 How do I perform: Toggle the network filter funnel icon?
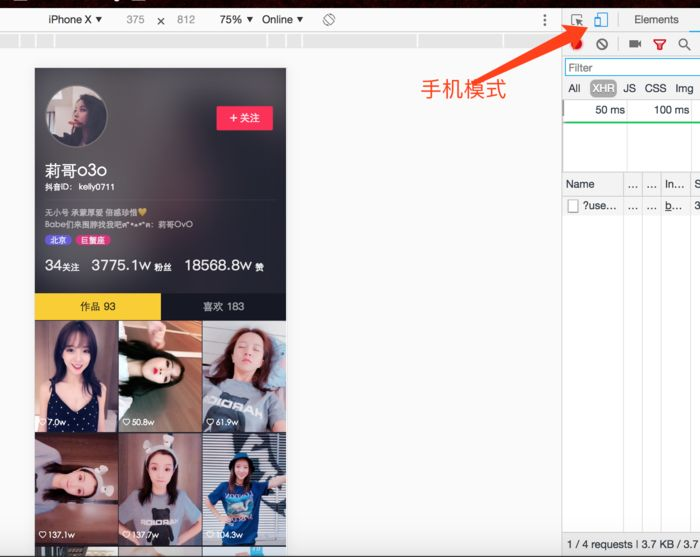pos(659,44)
